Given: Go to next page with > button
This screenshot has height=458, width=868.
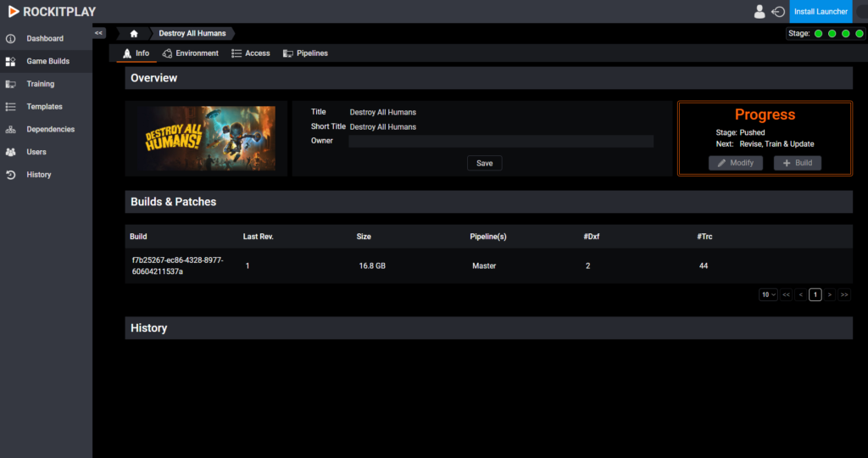Looking at the screenshot, I should pos(830,294).
